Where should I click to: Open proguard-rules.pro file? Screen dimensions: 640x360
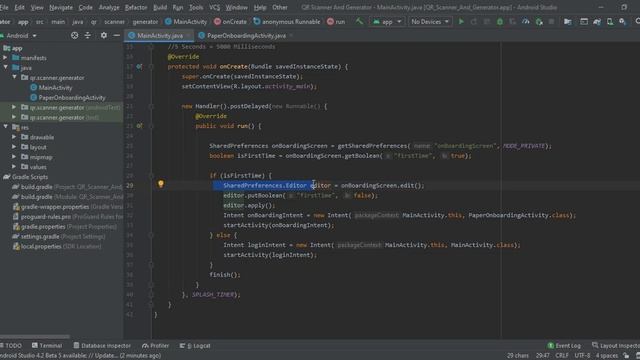click(x=67, y=217)
